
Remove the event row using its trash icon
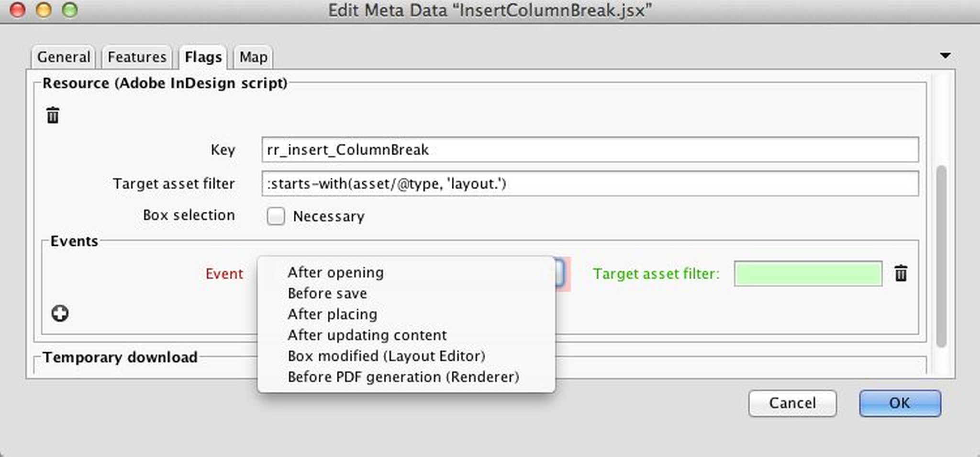901,274
